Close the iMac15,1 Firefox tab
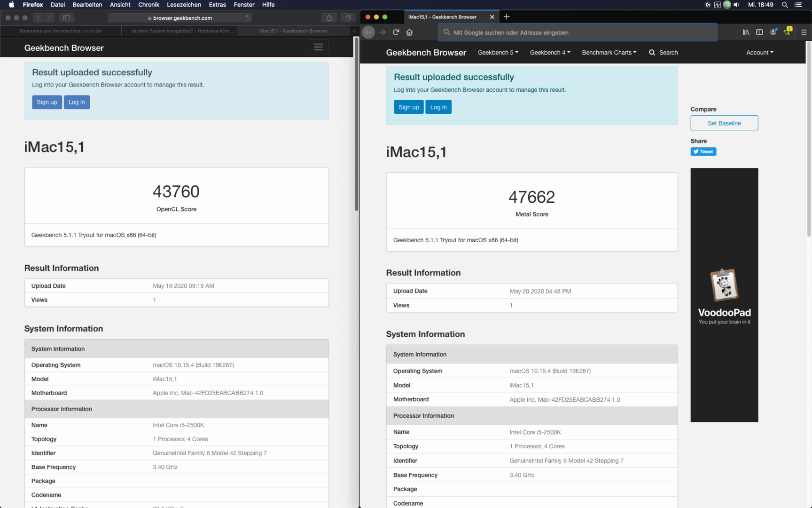 [x=492, y=17]
